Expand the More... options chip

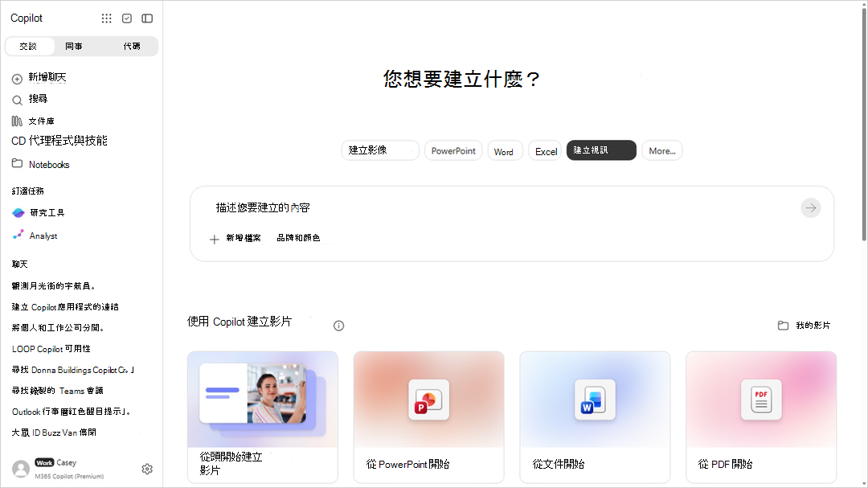(x=662, y=150)
